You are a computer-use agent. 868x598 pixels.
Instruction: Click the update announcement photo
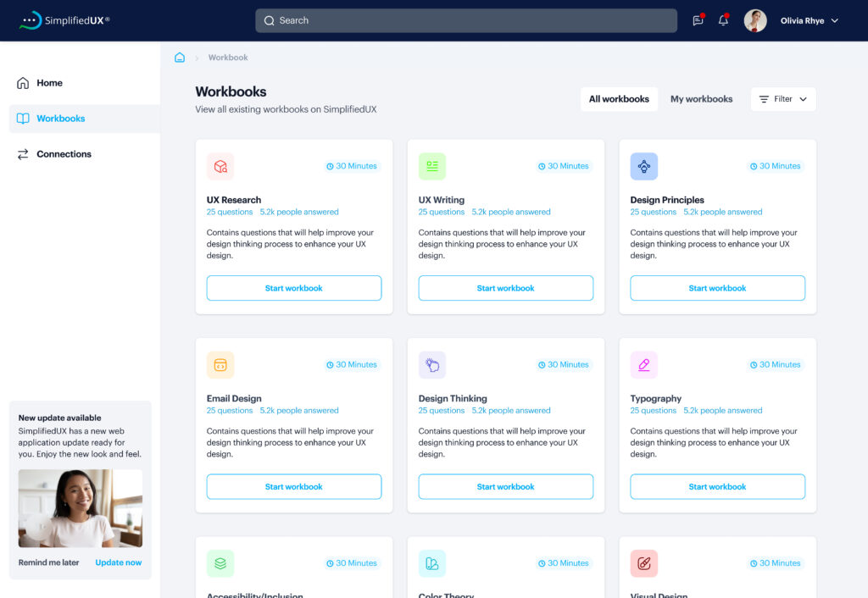coord(81,508)
